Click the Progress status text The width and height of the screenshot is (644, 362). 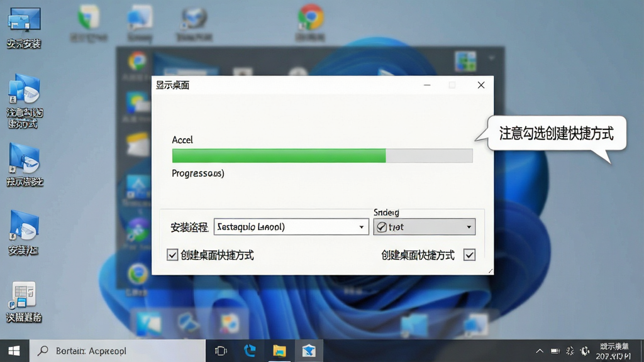(198, 173)
